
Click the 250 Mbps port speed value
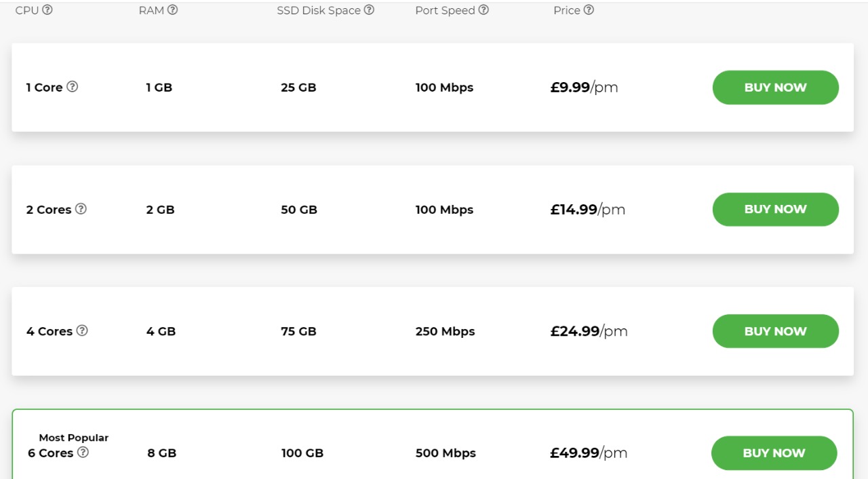(x=445, y=331)
